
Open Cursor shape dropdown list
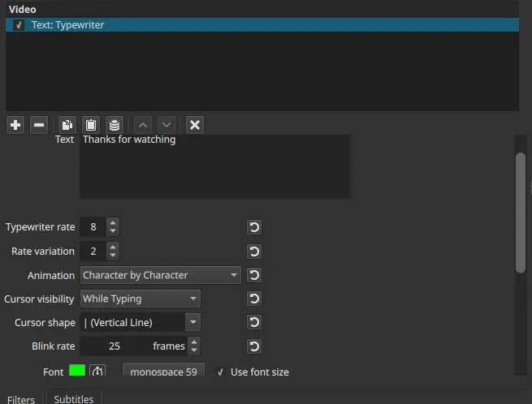click(x=140, y=323)
